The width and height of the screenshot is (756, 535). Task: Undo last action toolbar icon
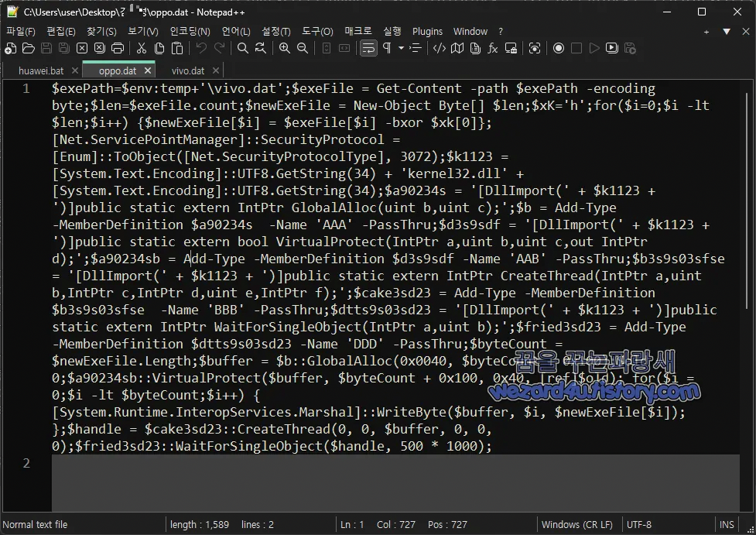pyautogui.click(x=201, y=48)
